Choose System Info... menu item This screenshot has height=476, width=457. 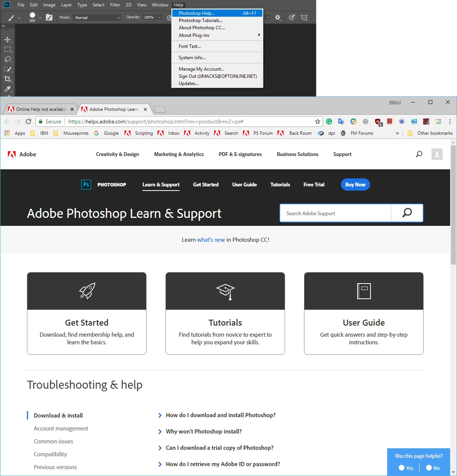[x=217, y=58]
